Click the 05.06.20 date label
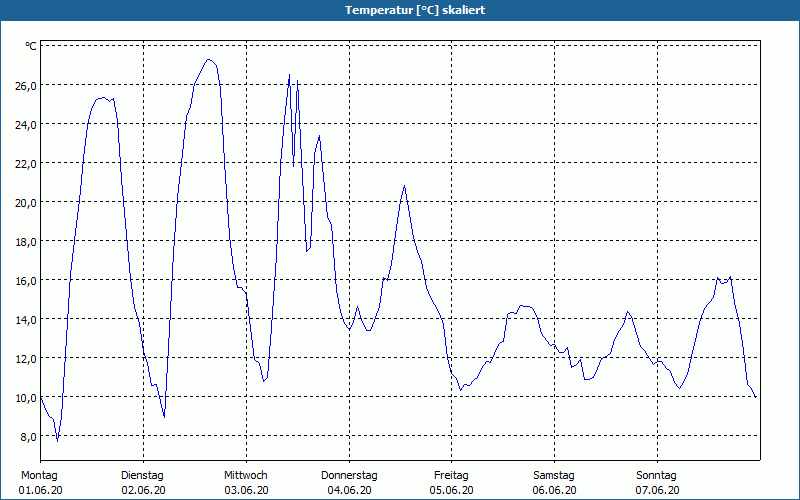The height and width of the screenshot is (500, 800). pyautogui.click(x=452, y=490)
